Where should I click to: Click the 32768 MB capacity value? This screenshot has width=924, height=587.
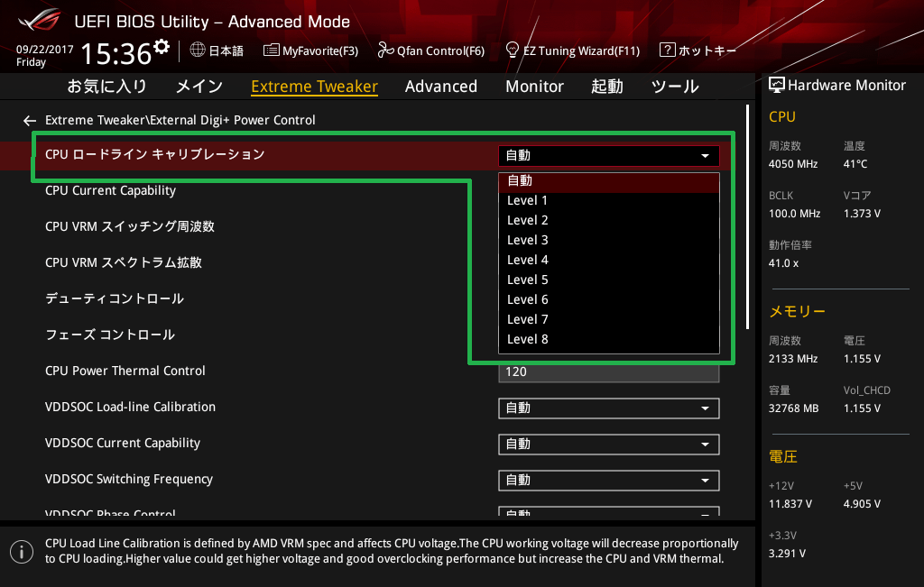tap(793, 408)
